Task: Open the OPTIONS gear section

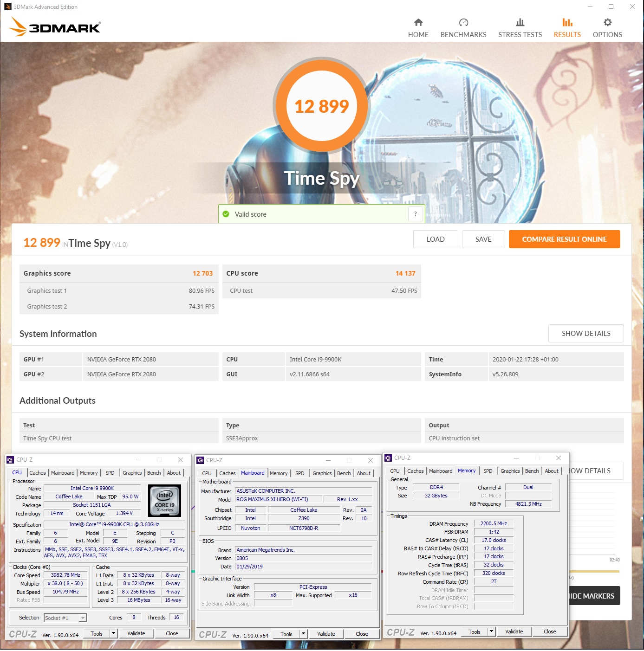Action: (607, 28)
